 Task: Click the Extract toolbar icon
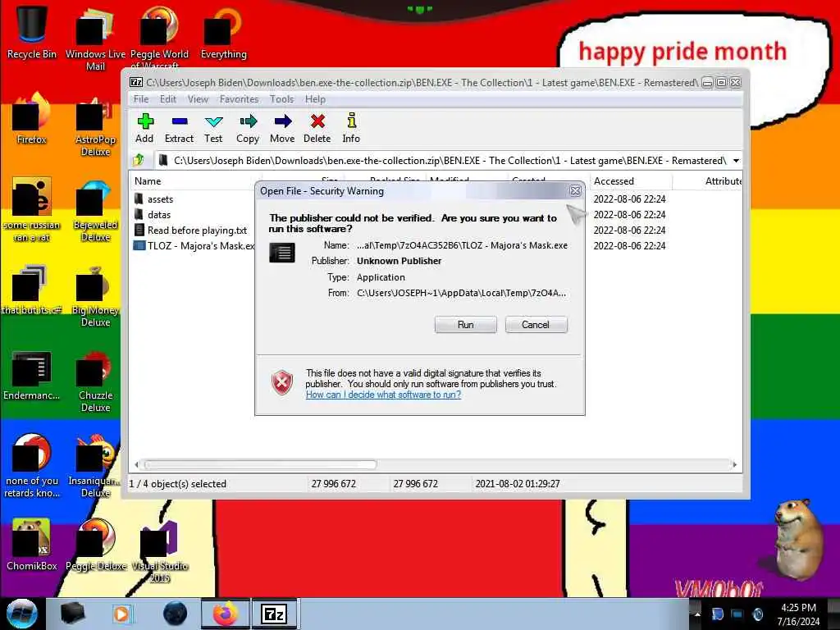179,127
